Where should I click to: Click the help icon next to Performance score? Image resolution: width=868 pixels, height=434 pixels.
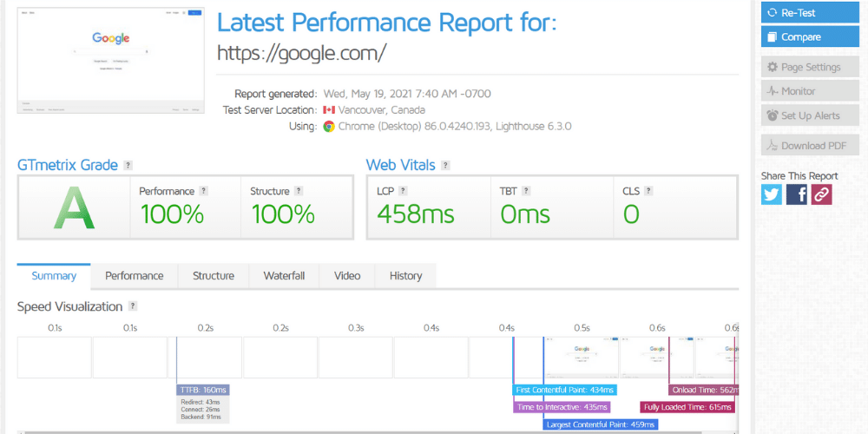(x=204, y=191)
